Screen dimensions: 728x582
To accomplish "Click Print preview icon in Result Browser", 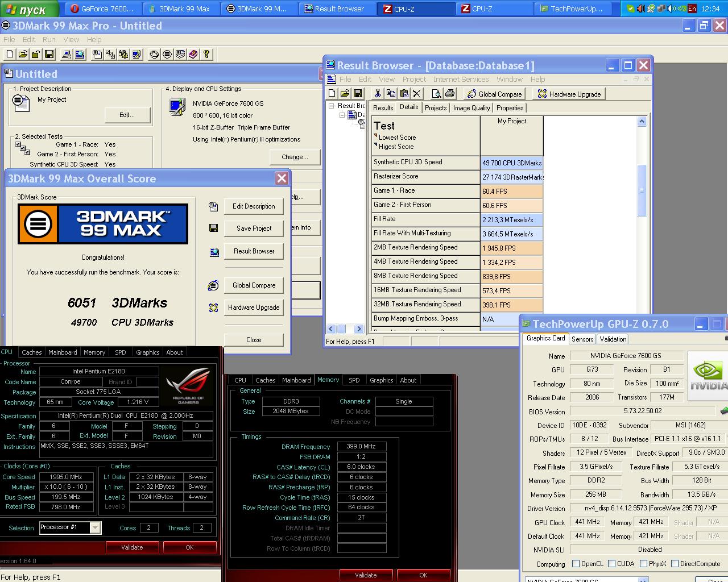I will pos(437,94).
